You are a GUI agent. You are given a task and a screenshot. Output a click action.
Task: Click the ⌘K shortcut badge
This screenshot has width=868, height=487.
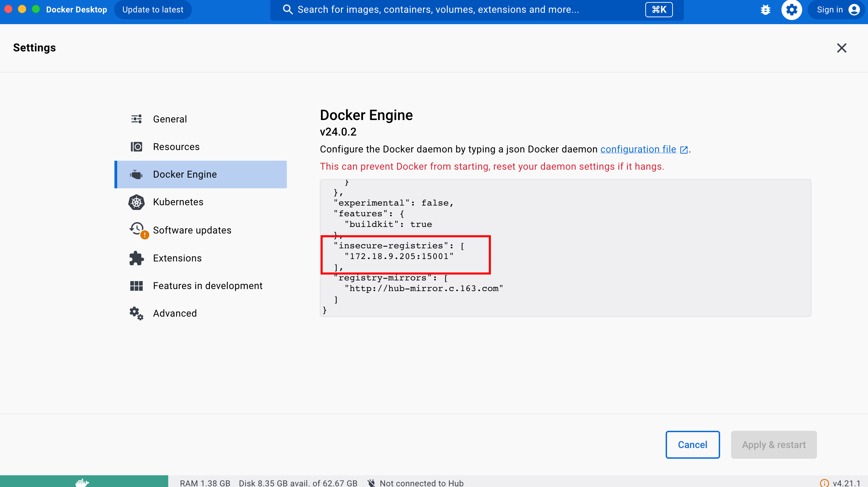tap(659, 10)
